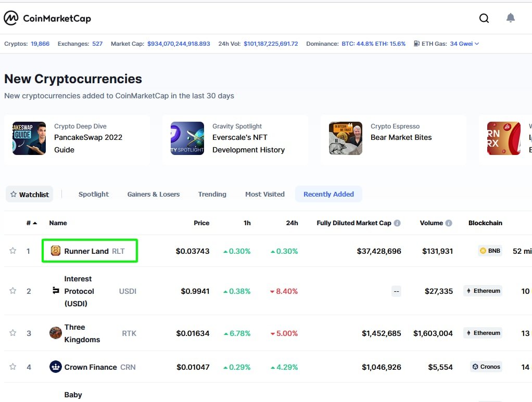Click the Ethereum badge on Three Kingdoms row
Viewport: 532px width, 402px height.
(483, 333)
